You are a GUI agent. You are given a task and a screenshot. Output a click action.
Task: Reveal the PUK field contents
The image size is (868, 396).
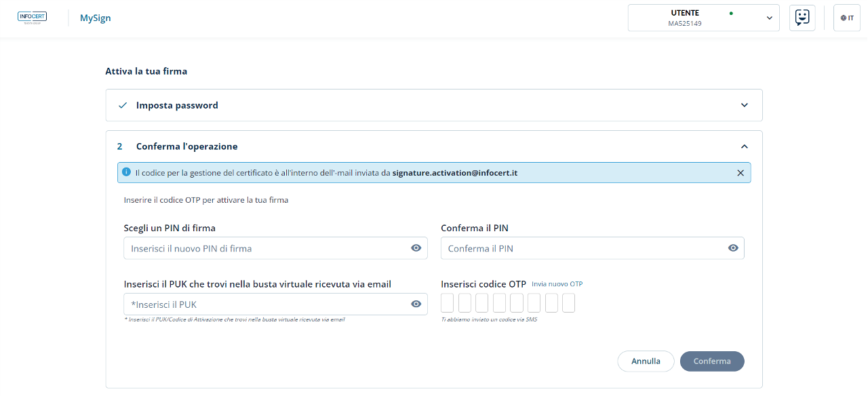tap(416, 304)
